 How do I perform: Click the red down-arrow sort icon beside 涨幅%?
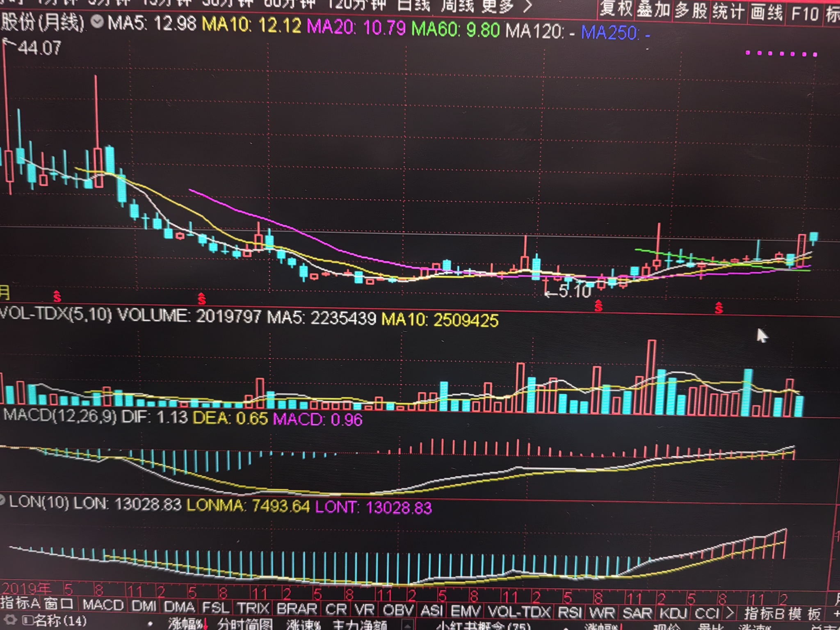(205, 624)
